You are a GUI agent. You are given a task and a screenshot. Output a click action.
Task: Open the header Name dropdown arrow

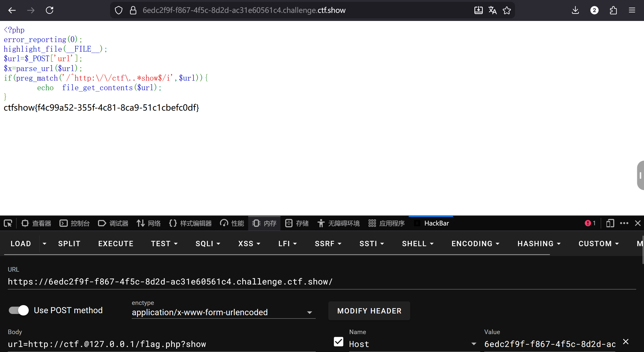coord(474,344)
